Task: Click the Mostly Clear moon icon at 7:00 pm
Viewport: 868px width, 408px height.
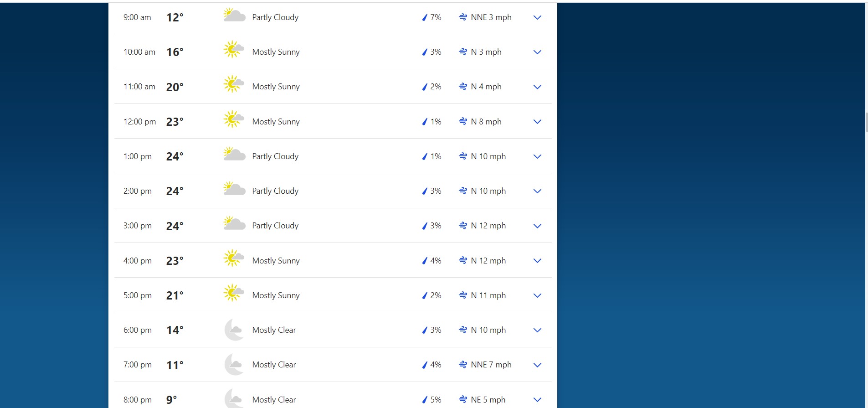Action: pyautogui.click(x=234, y=364)
